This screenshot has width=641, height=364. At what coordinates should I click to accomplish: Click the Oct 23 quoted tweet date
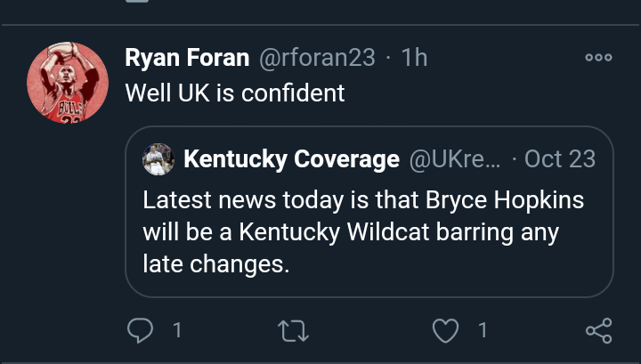point(559,159)
